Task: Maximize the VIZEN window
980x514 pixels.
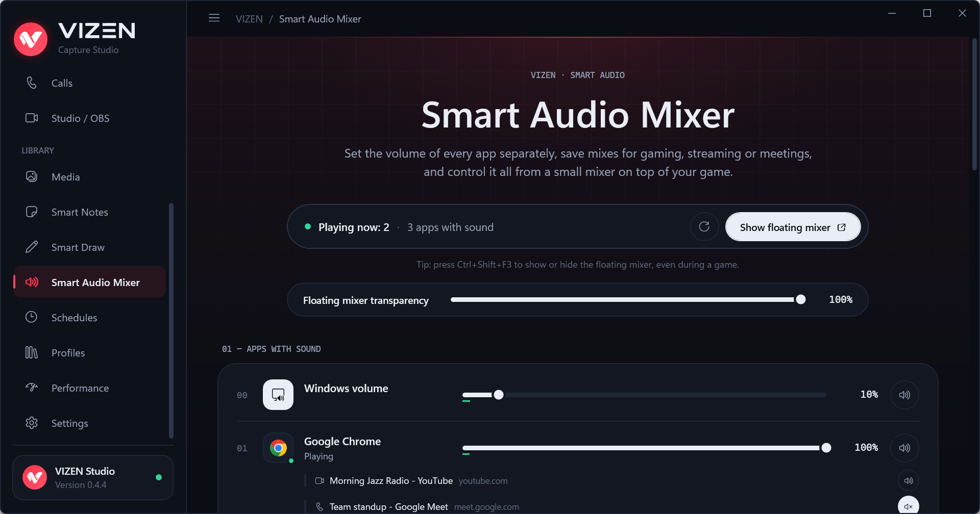Action: 927,13
